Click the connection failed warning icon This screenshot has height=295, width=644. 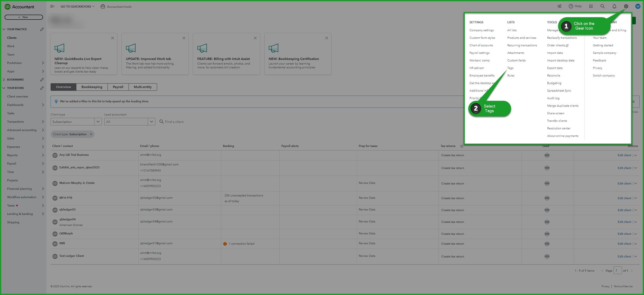pos(225,244)
